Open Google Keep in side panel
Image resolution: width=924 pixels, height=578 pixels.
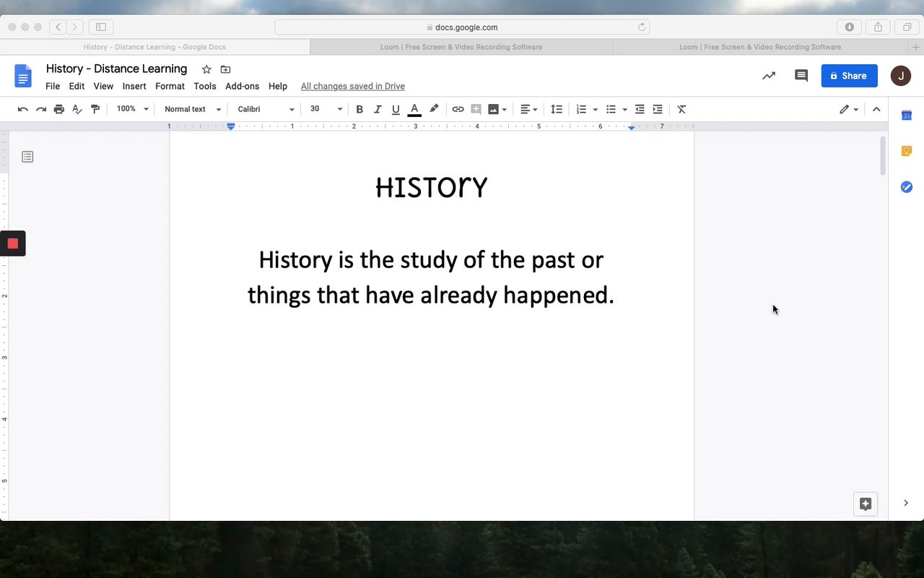pos(907,151)
